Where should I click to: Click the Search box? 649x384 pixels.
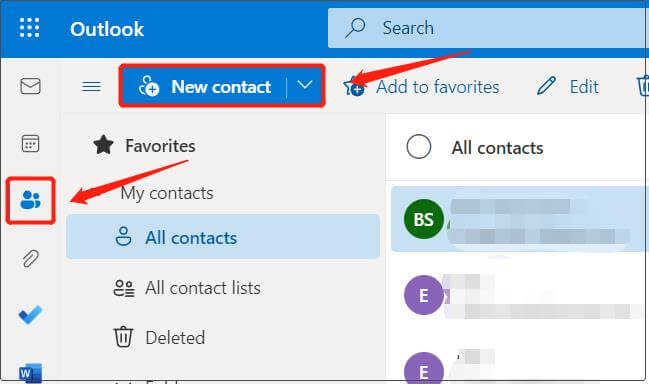(487, 28)
